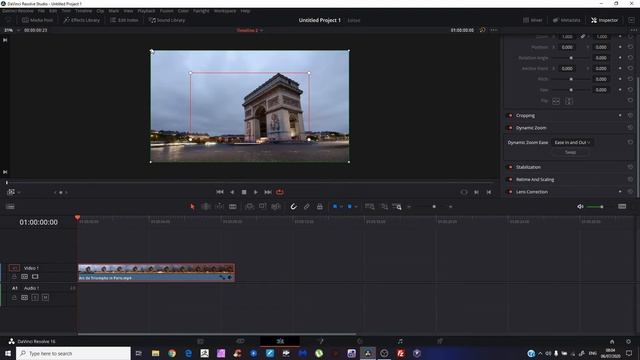Image resolution: width=640 pixels, height=360 pixels.
Task: Stop timeline playback
Action: click(244, 192)
